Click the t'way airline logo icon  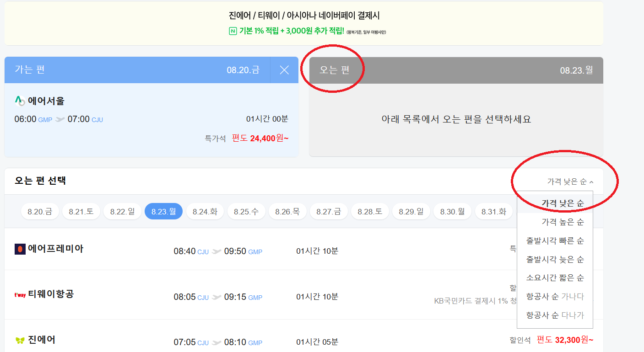point(20,294)
